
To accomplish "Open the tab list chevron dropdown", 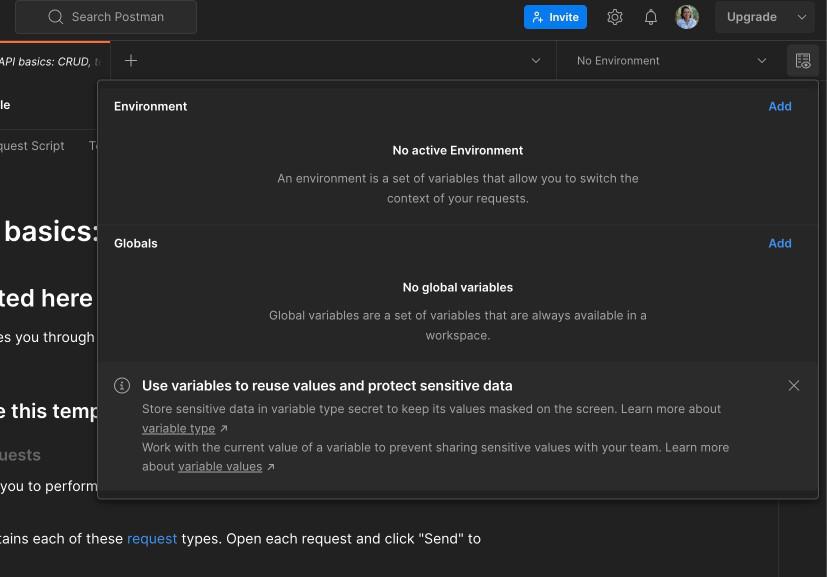I will [536, 61].
